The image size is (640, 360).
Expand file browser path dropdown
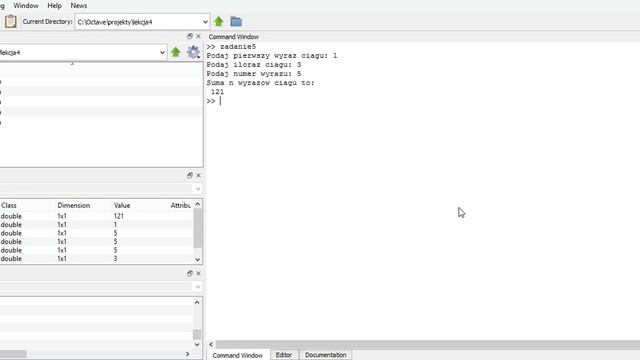click(162, 52)
